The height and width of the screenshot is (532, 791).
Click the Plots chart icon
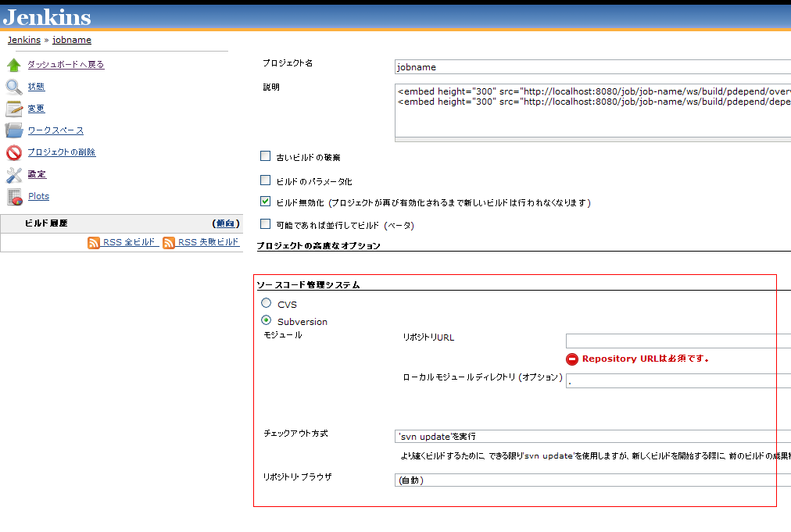click(15, 197)
